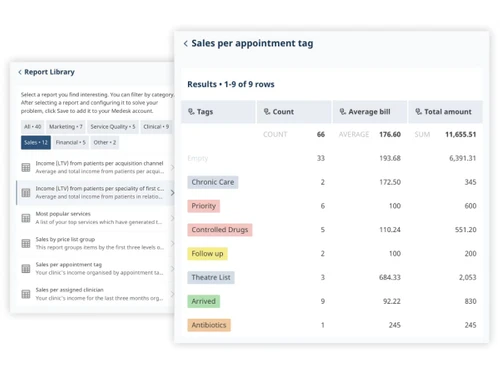Image resolution: width=500 pixels, height=375 pixels.
Task: Click total sum value 11,655.51
Action: [460, 134]
